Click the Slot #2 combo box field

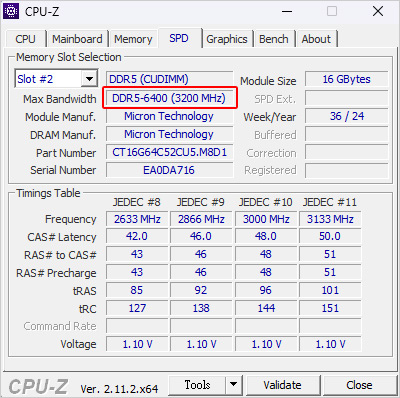[56, 79]
